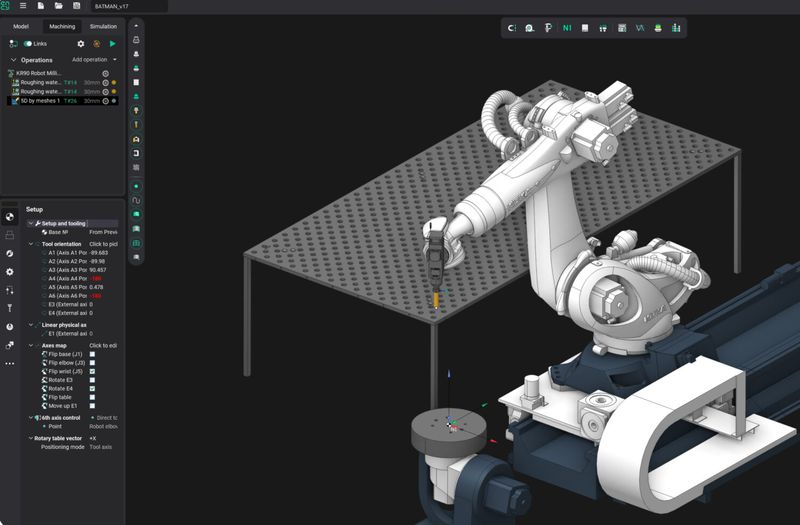Click the white rectangle icon in vertical toolbar
Viewport: 800px width, 525px height.
pyautogui.click(x=136, y=82)
